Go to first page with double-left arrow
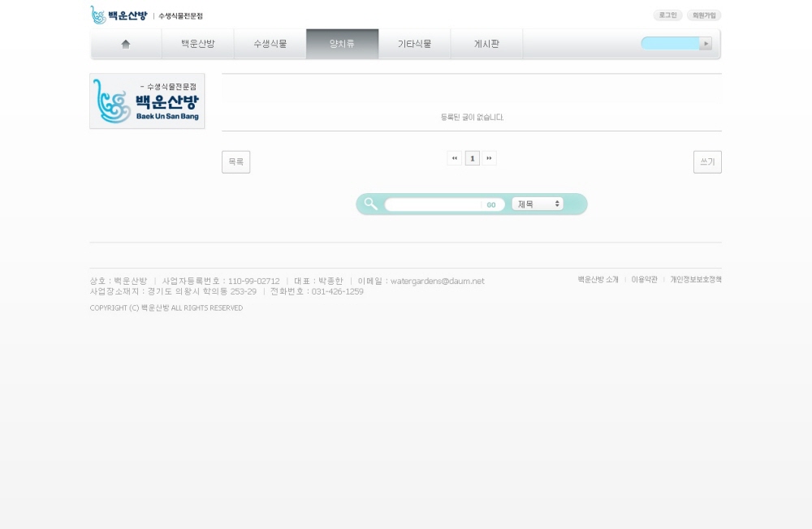This screenshot has height=529, width=812. pos(455,158)
